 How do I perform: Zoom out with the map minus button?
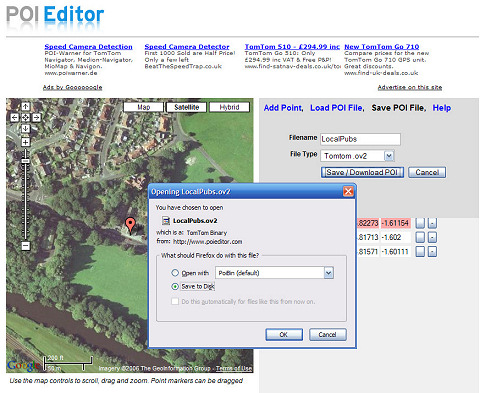[x=25, y=246]
